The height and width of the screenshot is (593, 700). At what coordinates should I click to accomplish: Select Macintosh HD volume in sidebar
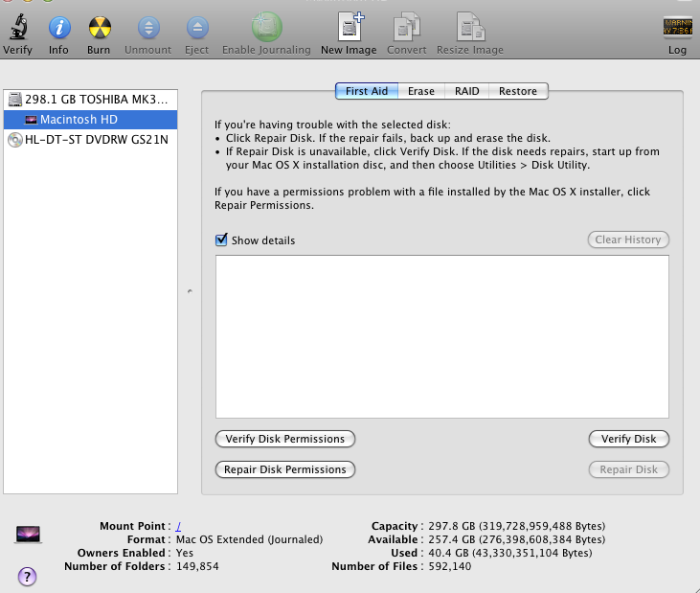[x=90, y=119]
